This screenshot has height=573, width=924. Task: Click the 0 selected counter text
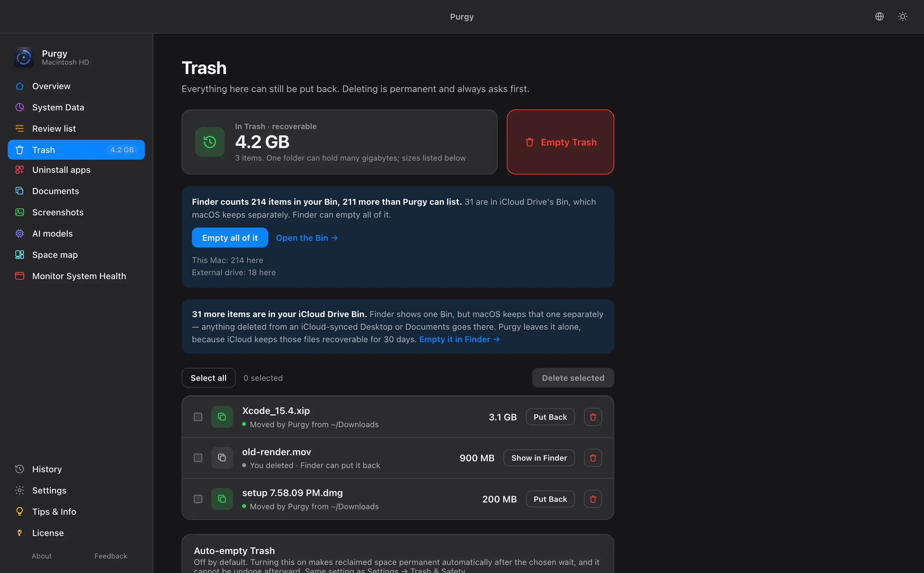tap(263, 378)
